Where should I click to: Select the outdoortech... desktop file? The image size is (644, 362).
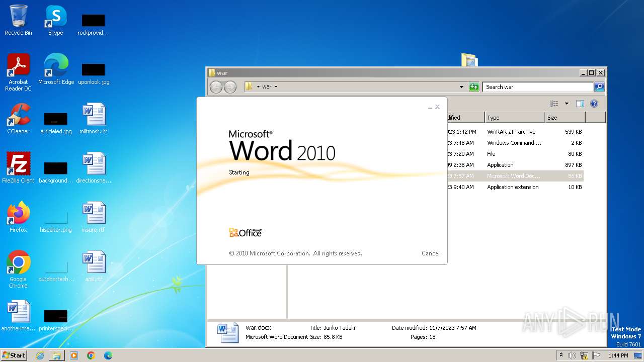[x=56, y=270]
